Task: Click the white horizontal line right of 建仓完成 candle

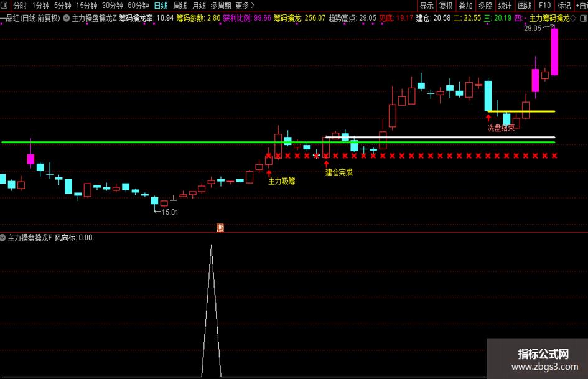Action: pyautogui.click(x=441, y=138)
